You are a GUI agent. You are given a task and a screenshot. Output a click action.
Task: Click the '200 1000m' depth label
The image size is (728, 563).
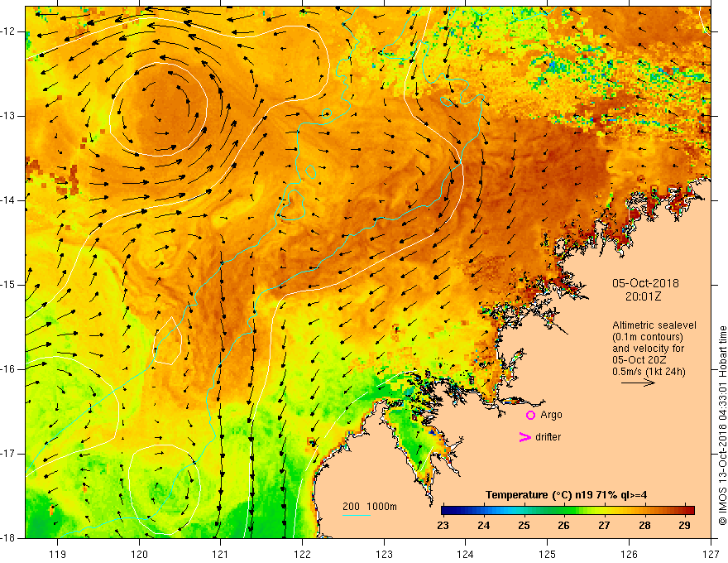(370, 507)
